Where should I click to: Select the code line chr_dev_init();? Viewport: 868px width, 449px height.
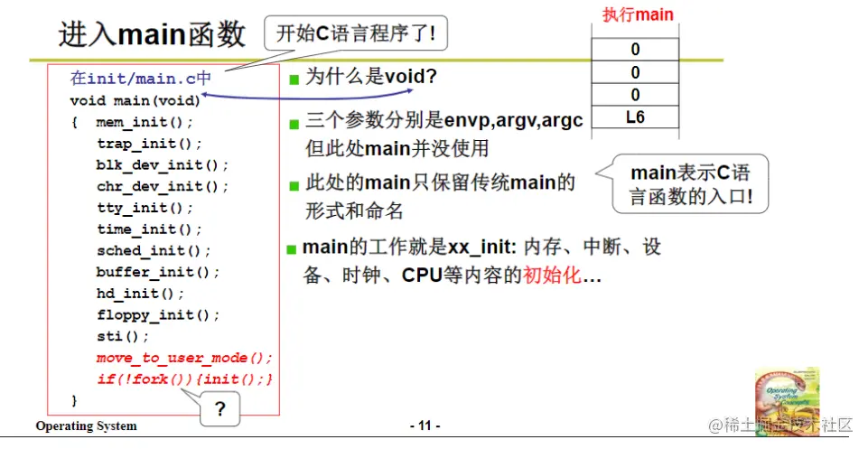163,187
